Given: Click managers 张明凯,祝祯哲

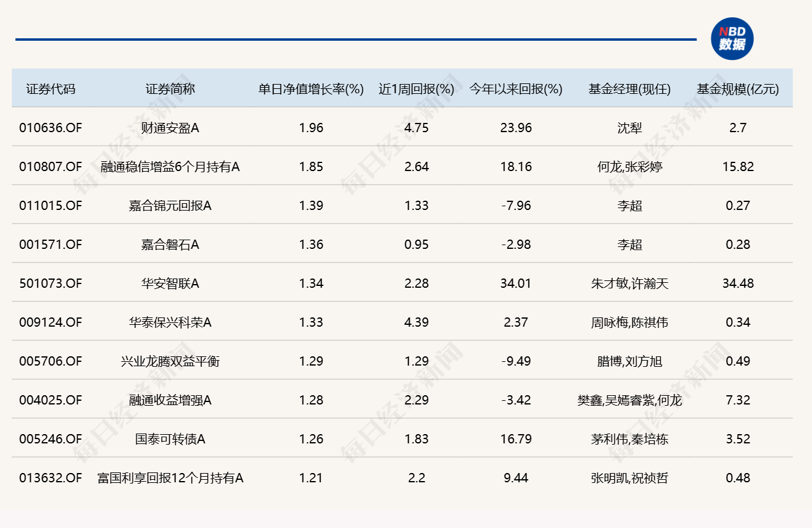Looking at the screenshot, I should [x=629, y=478].
